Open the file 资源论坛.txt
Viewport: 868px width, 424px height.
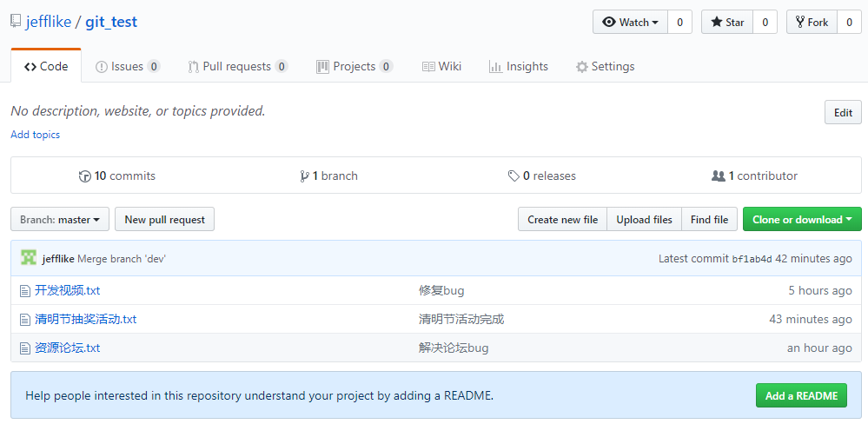[68, 348]
